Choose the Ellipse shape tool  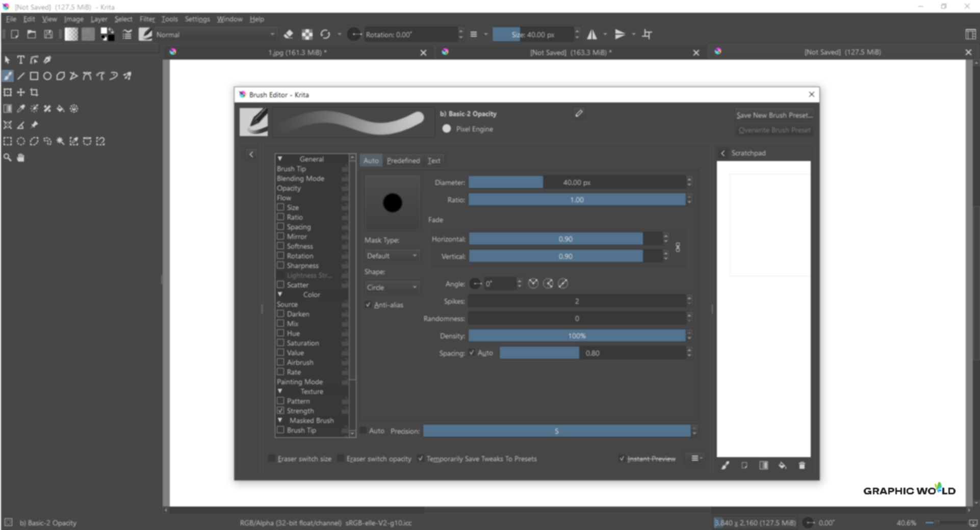click(x=47, y=76)
